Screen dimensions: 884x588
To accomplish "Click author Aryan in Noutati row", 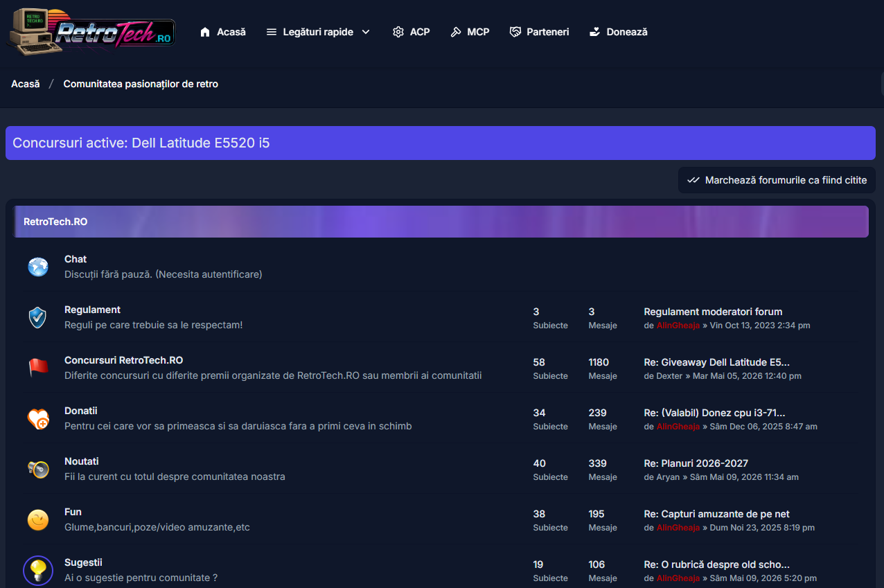I will (x=668, y=477).
